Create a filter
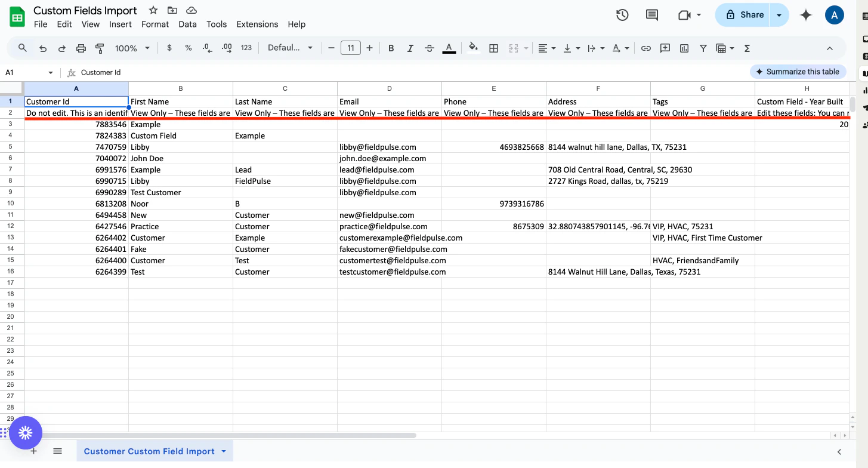This screenshot has height=468, width=868. 703,48
